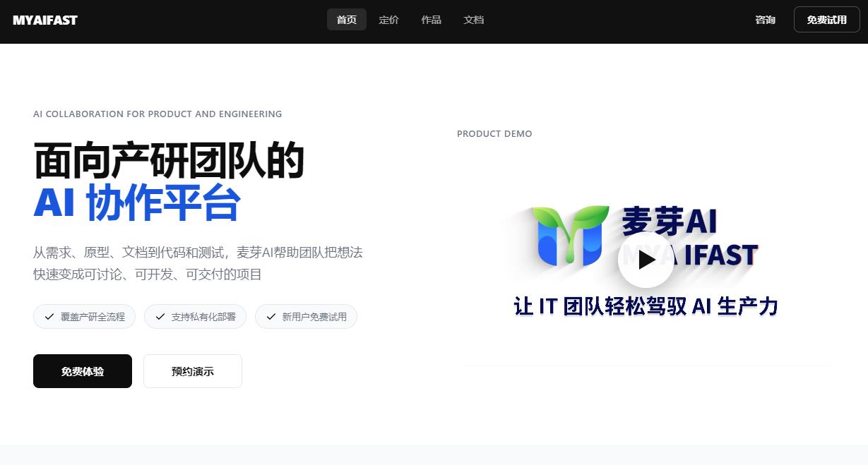Open the 定价 pricing page

click(x=389, y=20)
